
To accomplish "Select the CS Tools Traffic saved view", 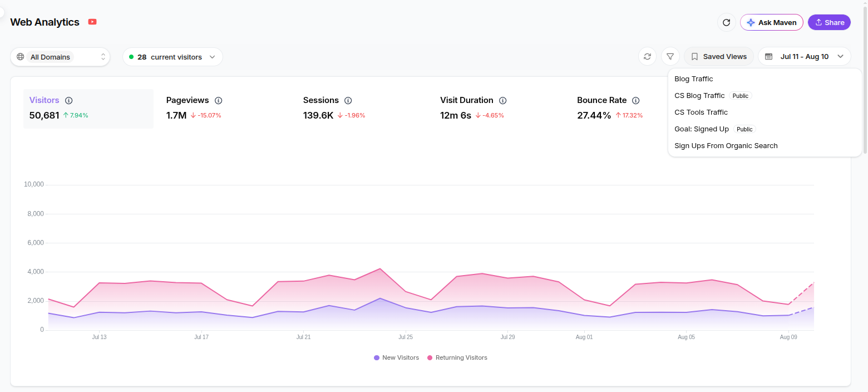I will [x=765, y=112].
